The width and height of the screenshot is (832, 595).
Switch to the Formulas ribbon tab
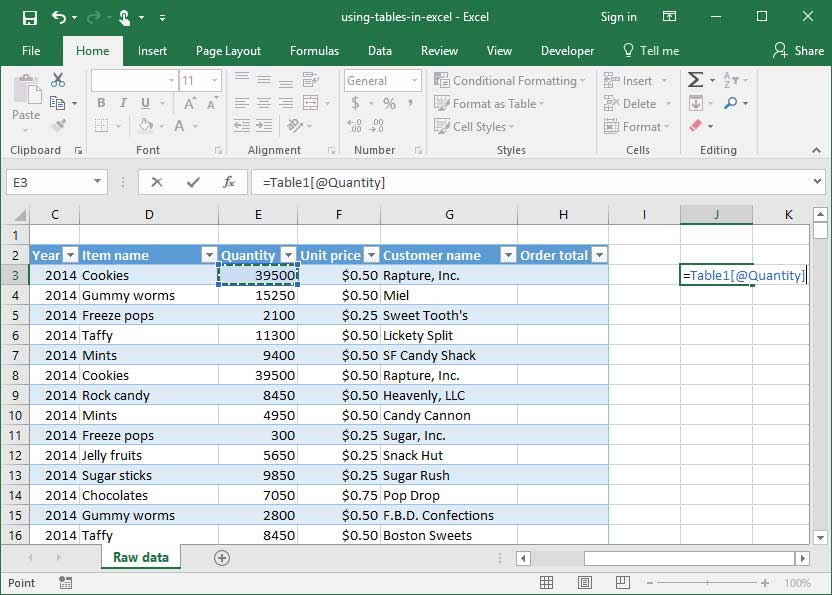[x=314, y=50]
